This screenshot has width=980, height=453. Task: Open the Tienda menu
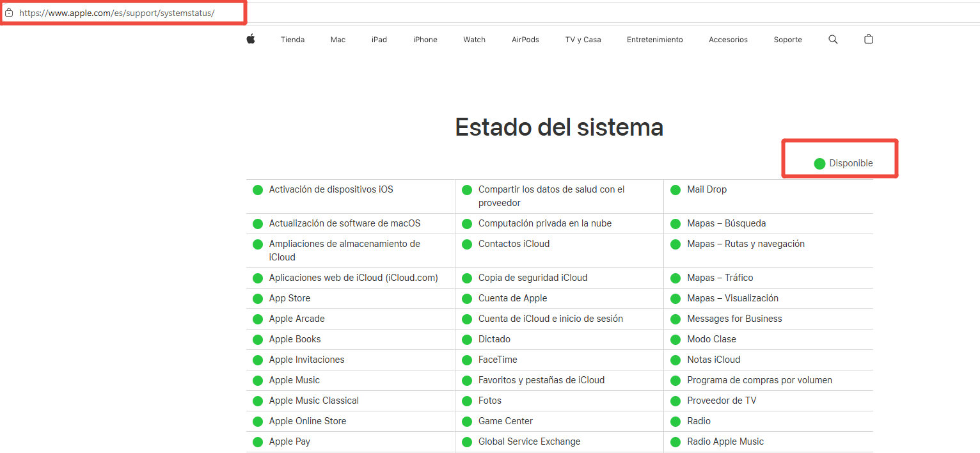(292, 40)
